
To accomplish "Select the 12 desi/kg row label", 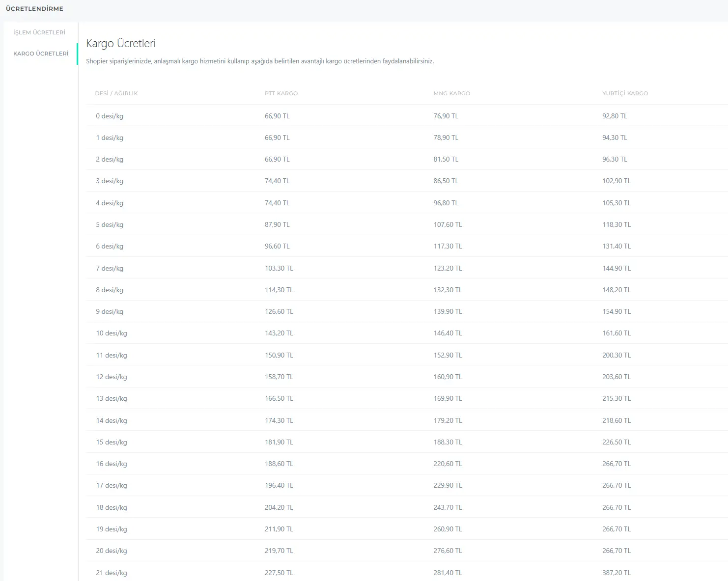I will tap(112, 377).
